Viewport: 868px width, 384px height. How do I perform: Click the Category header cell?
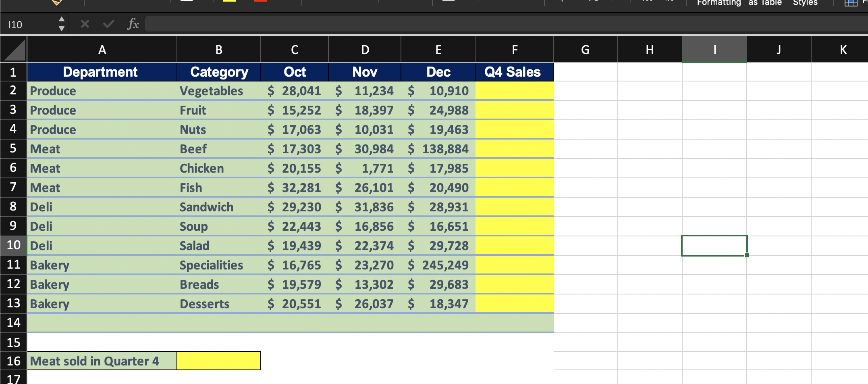(219, 72)
